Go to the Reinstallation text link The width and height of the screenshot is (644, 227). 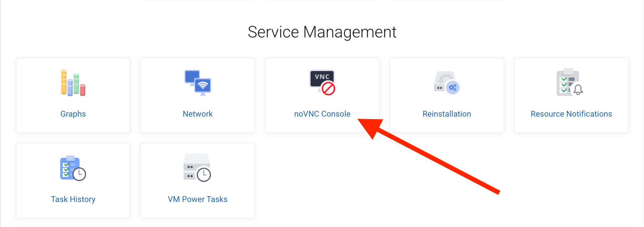pyautogui.click(x=447, y=114)
